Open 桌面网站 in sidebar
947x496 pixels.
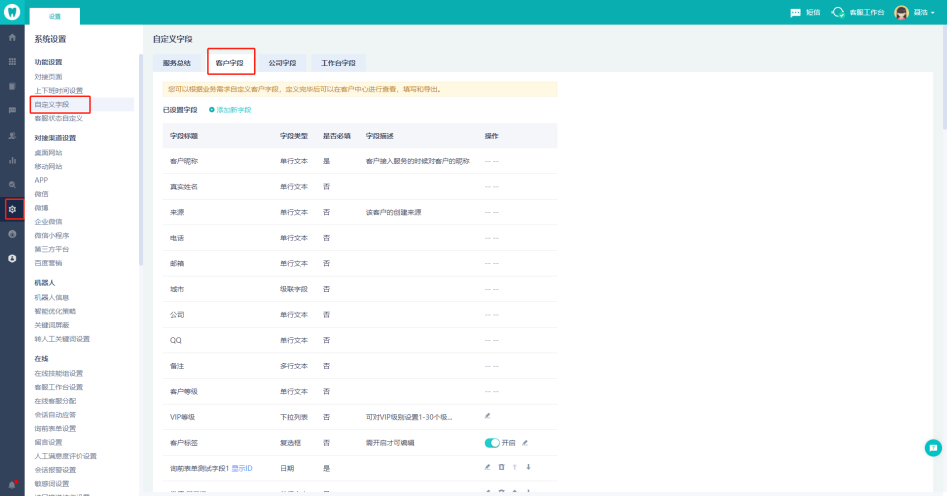(48, 153)
